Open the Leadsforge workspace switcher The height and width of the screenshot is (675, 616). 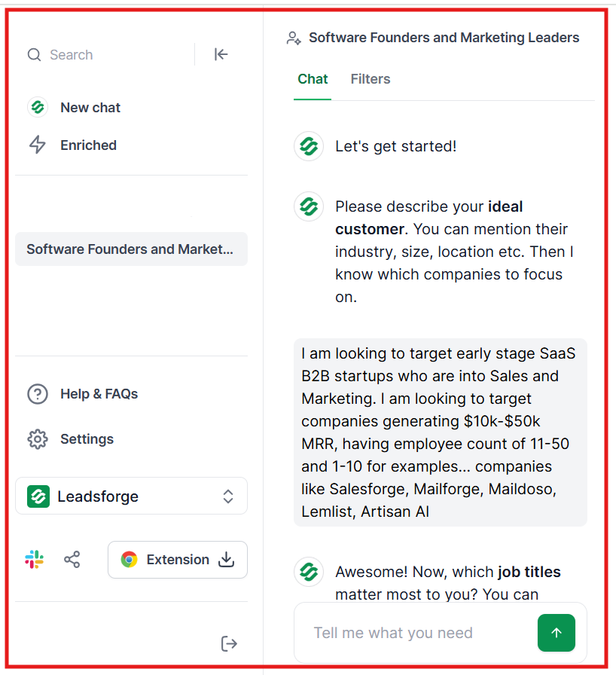click(131, 496)
